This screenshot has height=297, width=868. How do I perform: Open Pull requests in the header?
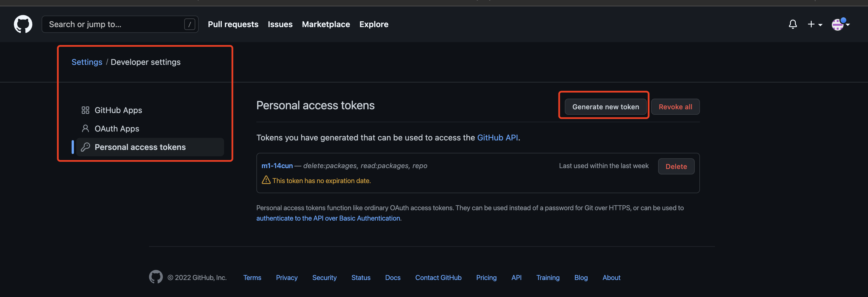pos(233,24)
